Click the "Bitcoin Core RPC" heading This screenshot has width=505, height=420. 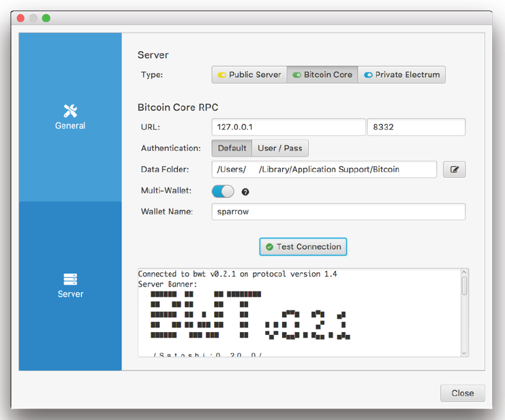pyautogui.click(x=178, y=107)
